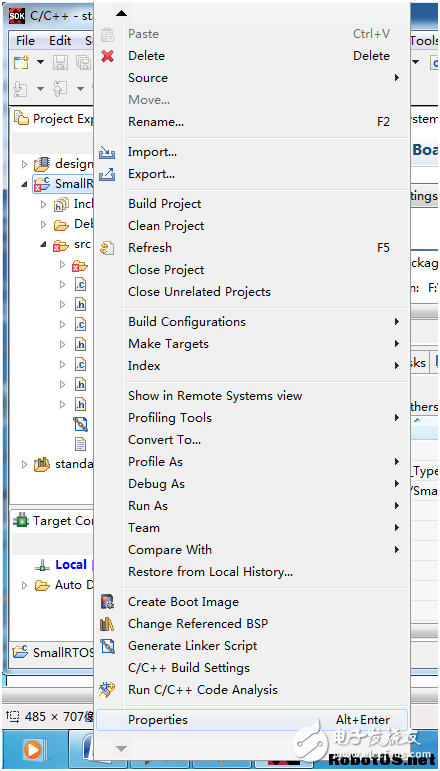This screenshot has width=440, height=771.
Task: Collapse the src folder in Project Explorer
Action: [x=44, y=244]
